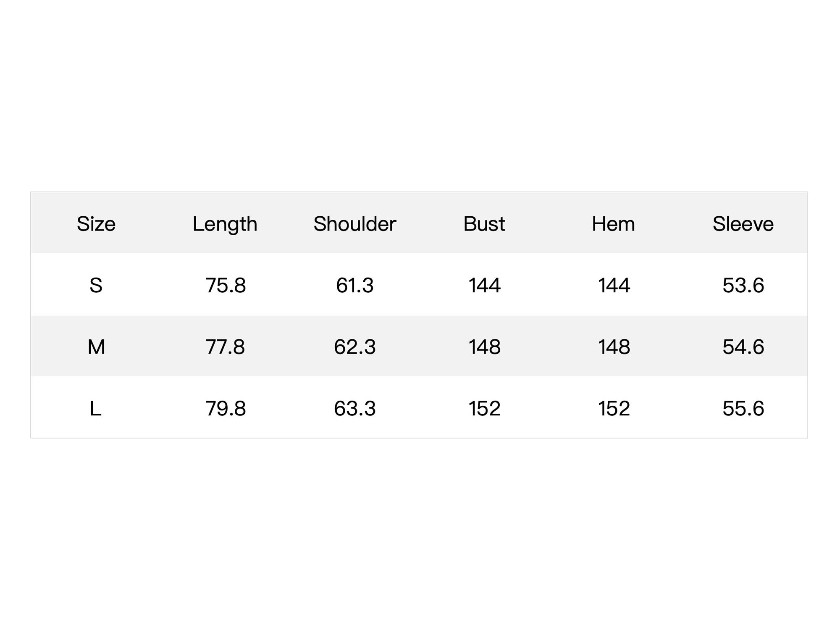Select the S size row label
Image resolution: width=840 pixels, height=630 pixels.
point(96,286)
